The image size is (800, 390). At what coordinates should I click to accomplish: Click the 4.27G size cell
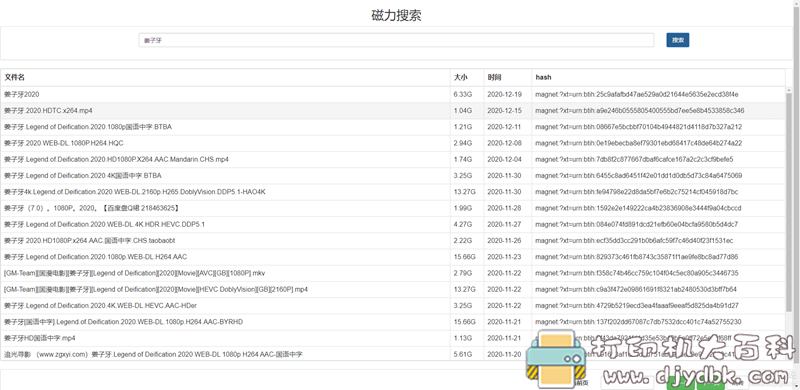coord(463,225)
